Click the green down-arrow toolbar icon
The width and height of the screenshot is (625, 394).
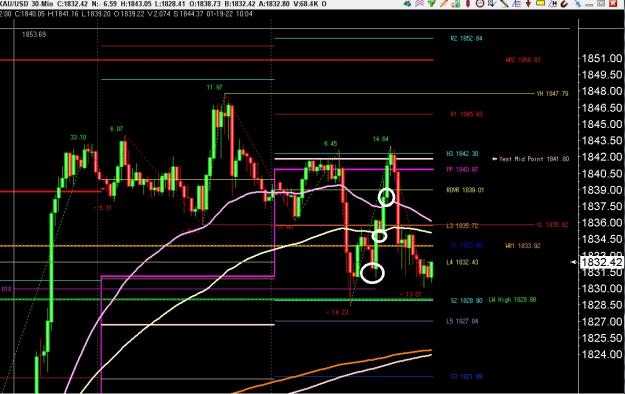(x=431, y=4)
